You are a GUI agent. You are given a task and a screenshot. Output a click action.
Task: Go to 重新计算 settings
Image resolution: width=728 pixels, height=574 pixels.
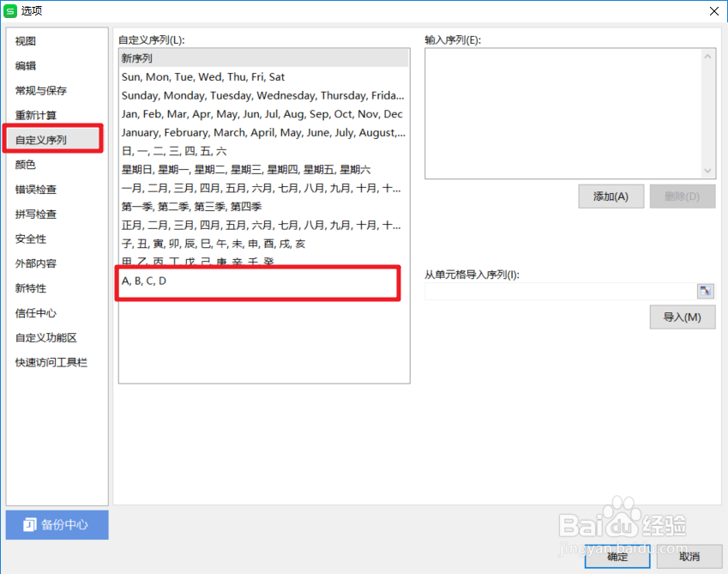(x=36, y=115)
